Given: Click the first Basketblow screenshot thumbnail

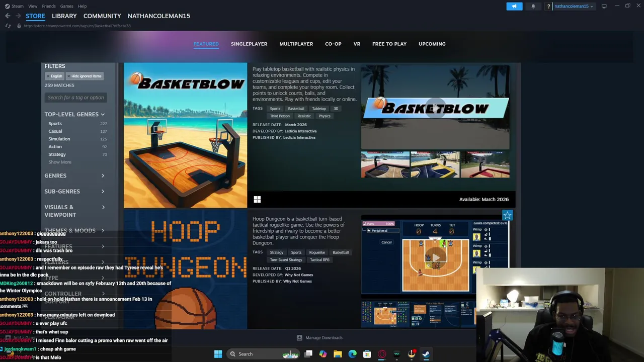Looking at the screenshot, I should pyautogui.click(x=385, y=165).
